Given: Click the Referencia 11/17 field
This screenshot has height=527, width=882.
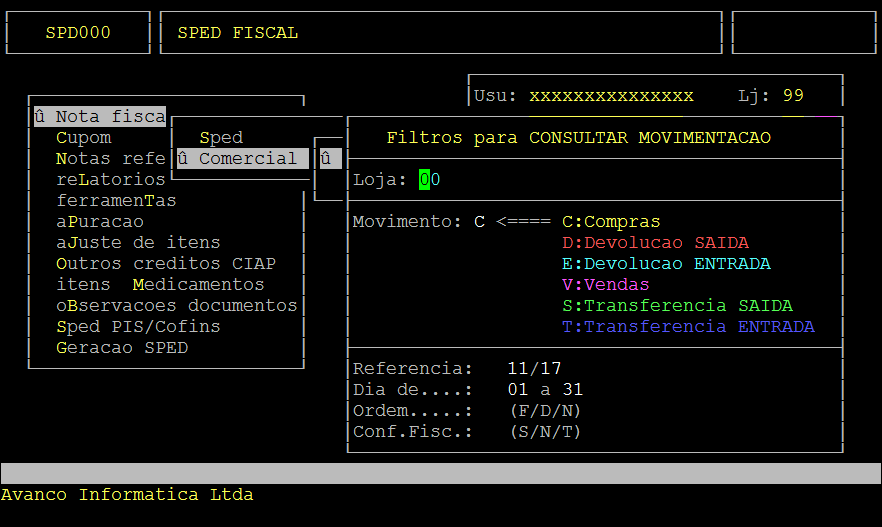Looking at the screenshot, I should [x=534, y=369].
